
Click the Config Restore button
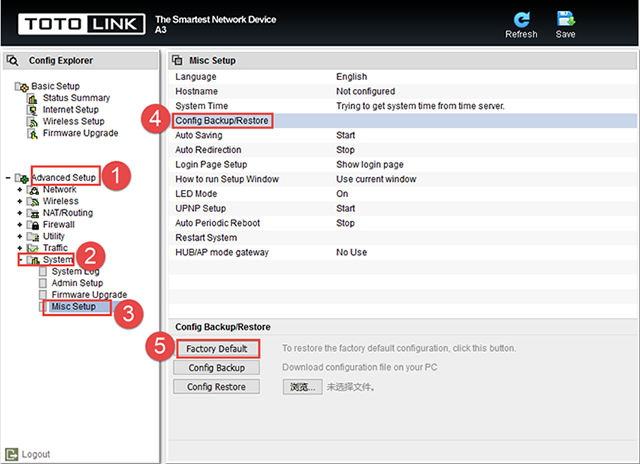[216, 387]
